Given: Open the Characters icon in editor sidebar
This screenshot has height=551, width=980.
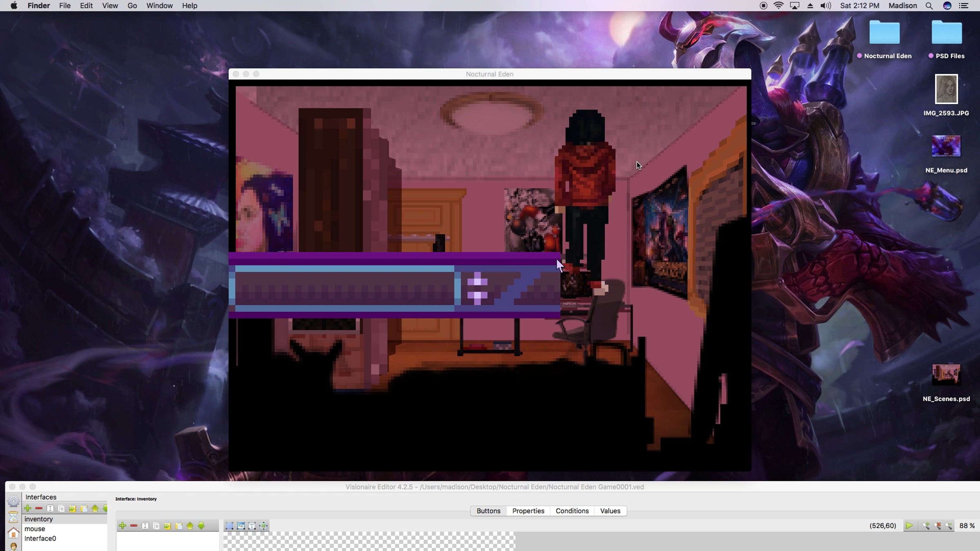Looking at the screenshot, I should coord(13,547).
